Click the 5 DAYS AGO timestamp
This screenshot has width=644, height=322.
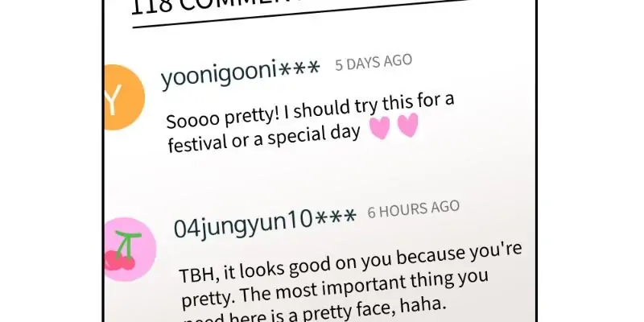point(374,63)
